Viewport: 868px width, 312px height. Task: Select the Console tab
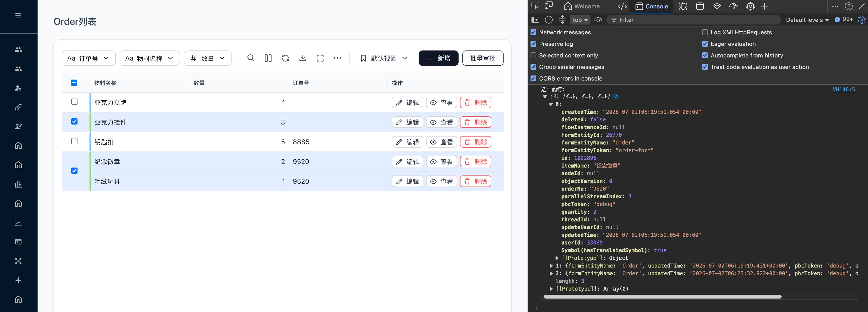(652, 6)
